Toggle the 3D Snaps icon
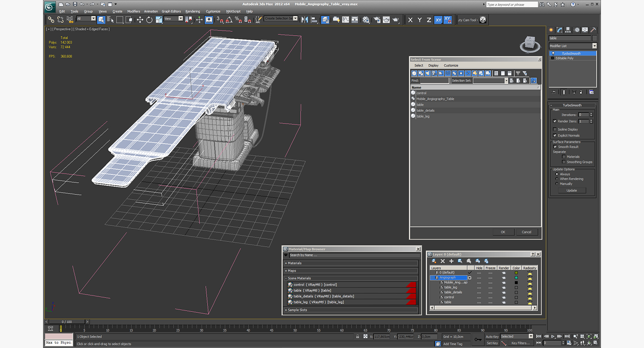The height and width of the screenshot is (348, 644). tap(220, 20)
